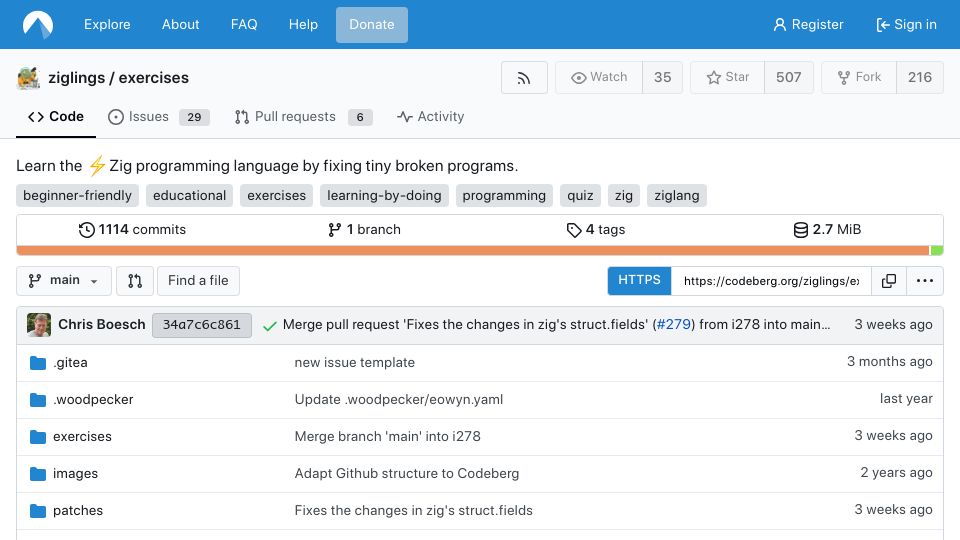
Task: View the 216 forks count
Action: (920, 78)
